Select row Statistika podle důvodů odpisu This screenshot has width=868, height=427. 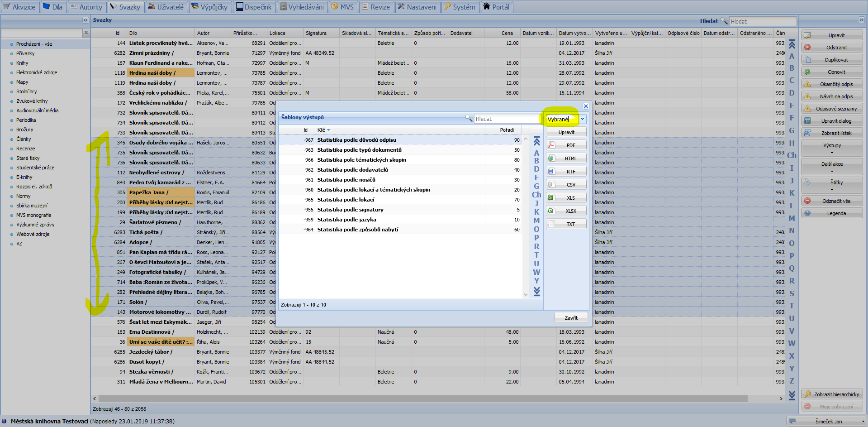400,140
